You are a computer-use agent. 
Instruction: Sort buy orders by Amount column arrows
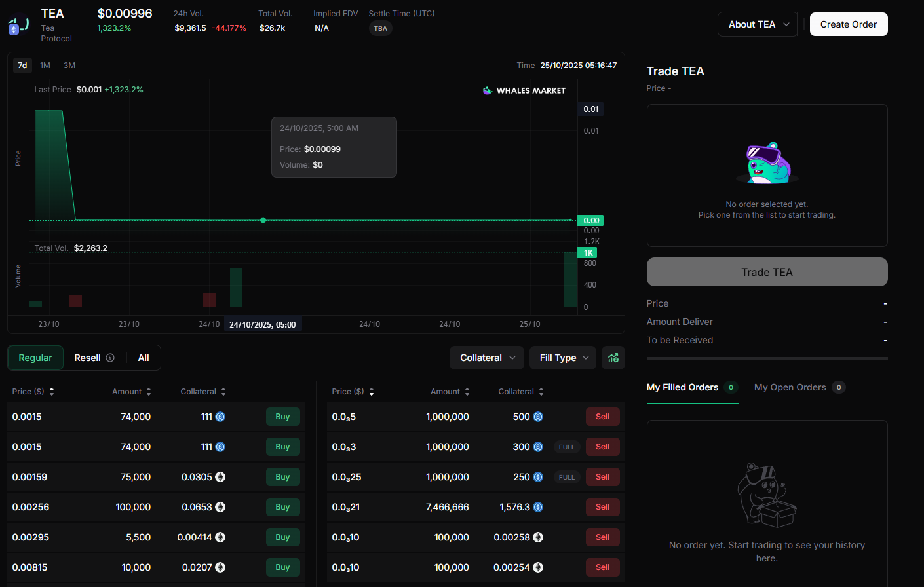pos(149,392)
